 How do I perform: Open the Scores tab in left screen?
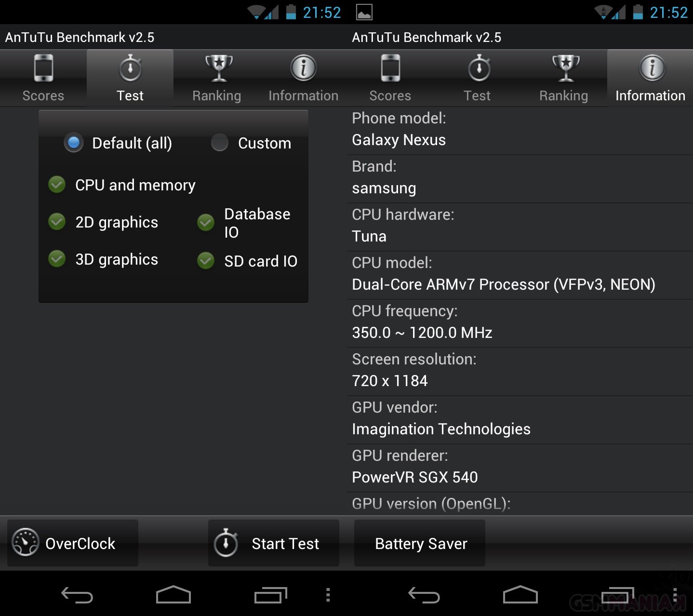click(43, 78)
